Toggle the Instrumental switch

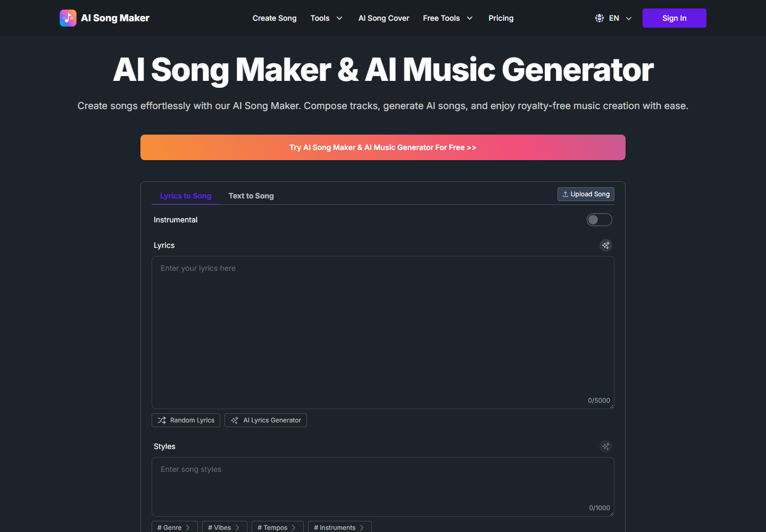tap(600, 220)
